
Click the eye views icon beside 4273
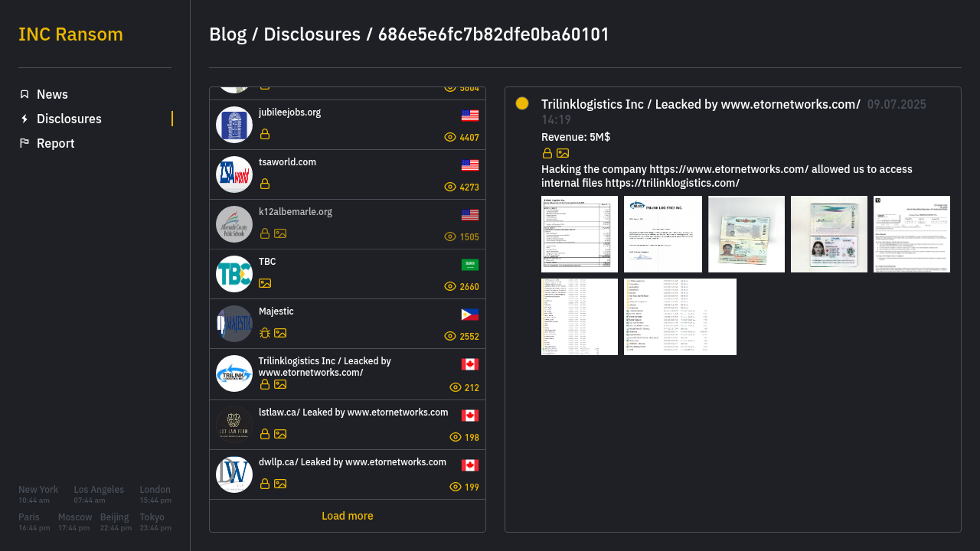(x=450, y=187)
